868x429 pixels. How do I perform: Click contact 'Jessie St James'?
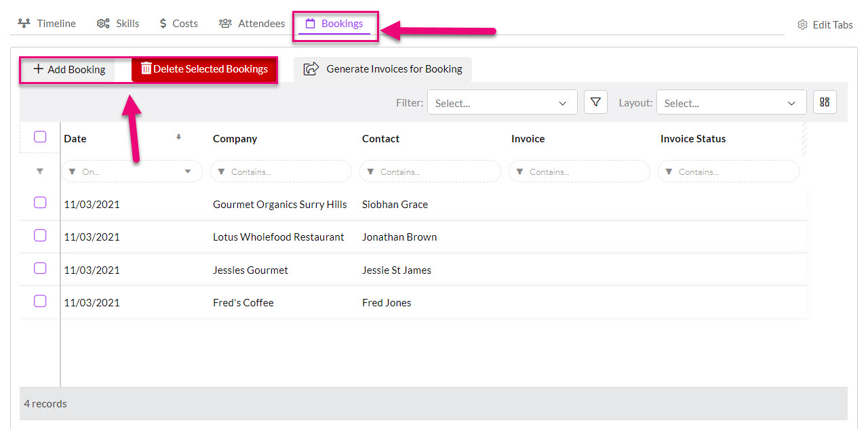pyautogui.click(x=397, y=270)
